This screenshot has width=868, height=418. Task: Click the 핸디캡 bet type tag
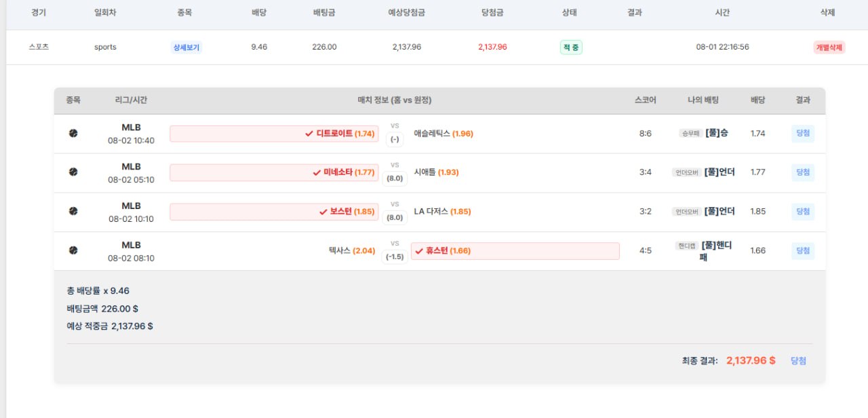(686, 246)
